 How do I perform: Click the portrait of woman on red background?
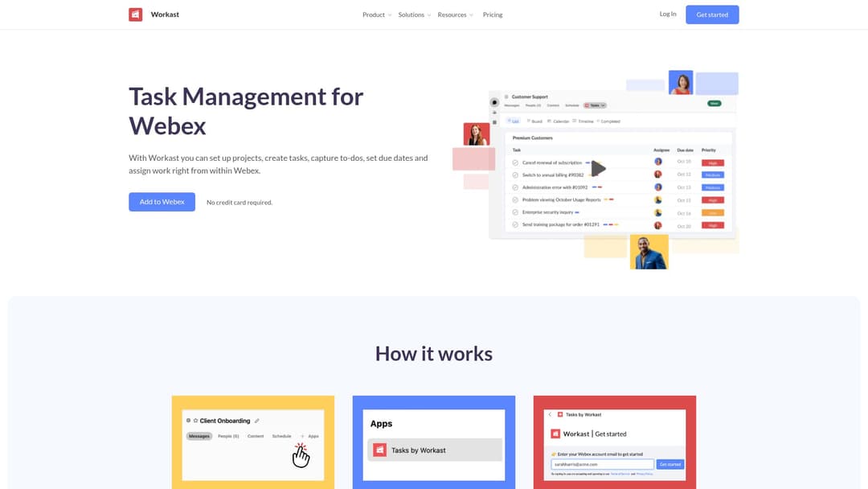[x=477, y=134]
